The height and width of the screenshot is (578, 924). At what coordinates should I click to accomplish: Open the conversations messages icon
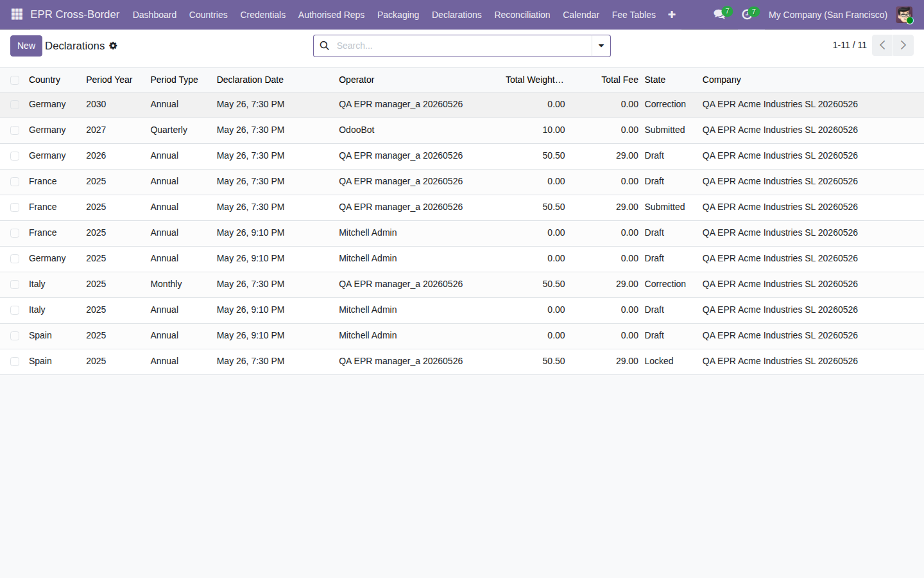coord(719,14)
